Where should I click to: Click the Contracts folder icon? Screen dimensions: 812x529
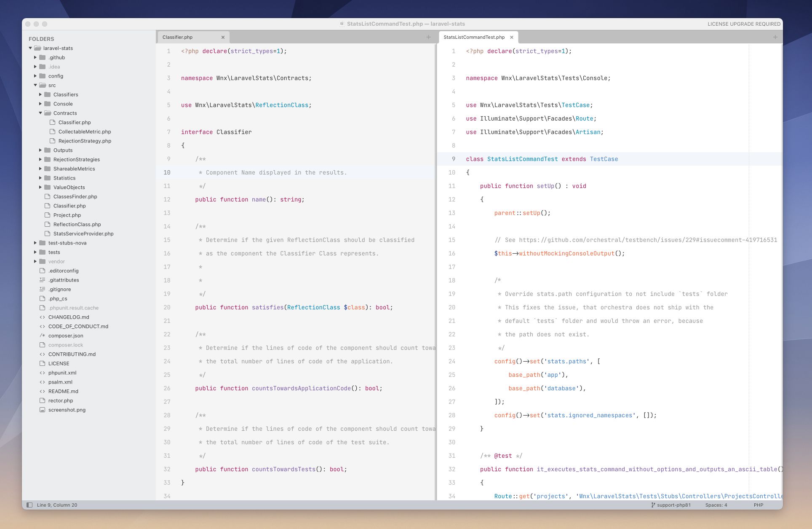point(48,113)
